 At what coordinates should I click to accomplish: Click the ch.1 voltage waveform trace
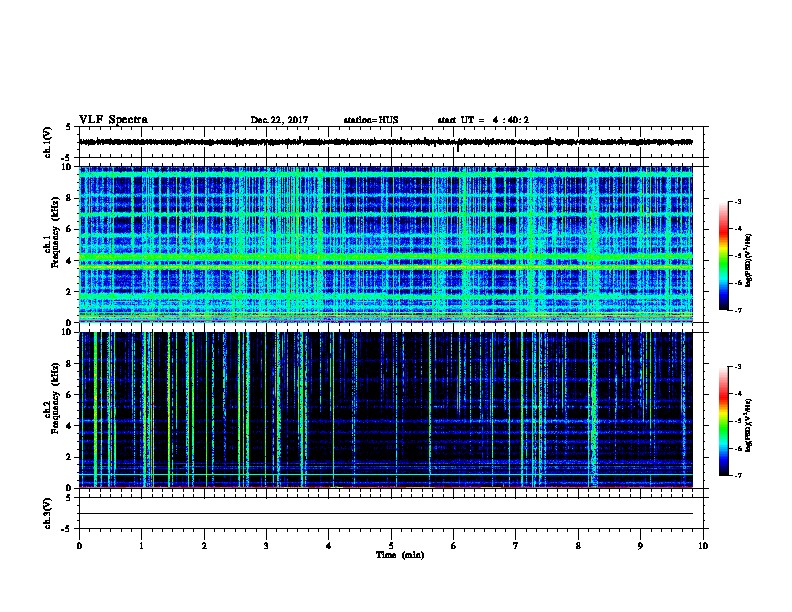click(x=386, y=142)
